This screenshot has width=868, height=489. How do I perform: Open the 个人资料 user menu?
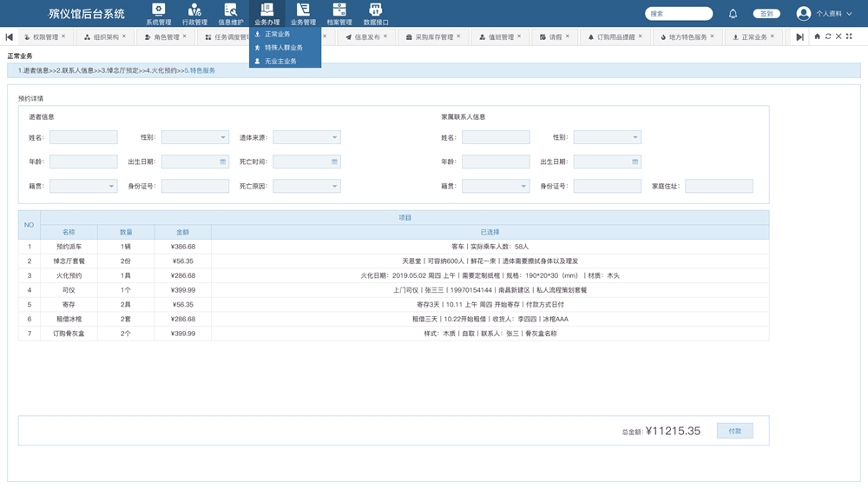coord(823,14)
